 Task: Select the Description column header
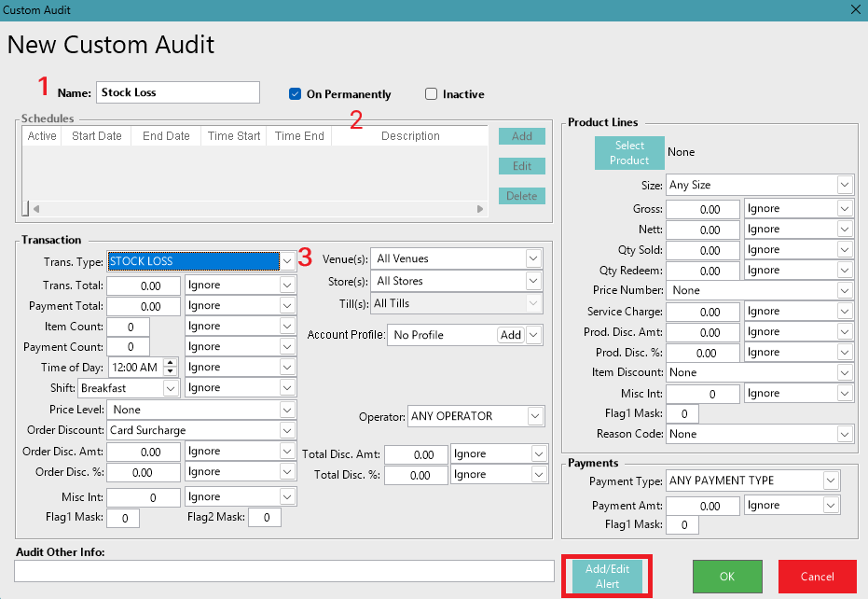(x=410, y=136)
